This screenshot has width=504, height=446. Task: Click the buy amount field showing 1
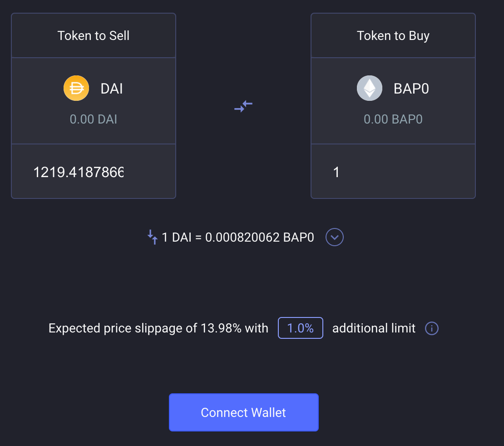393,172
